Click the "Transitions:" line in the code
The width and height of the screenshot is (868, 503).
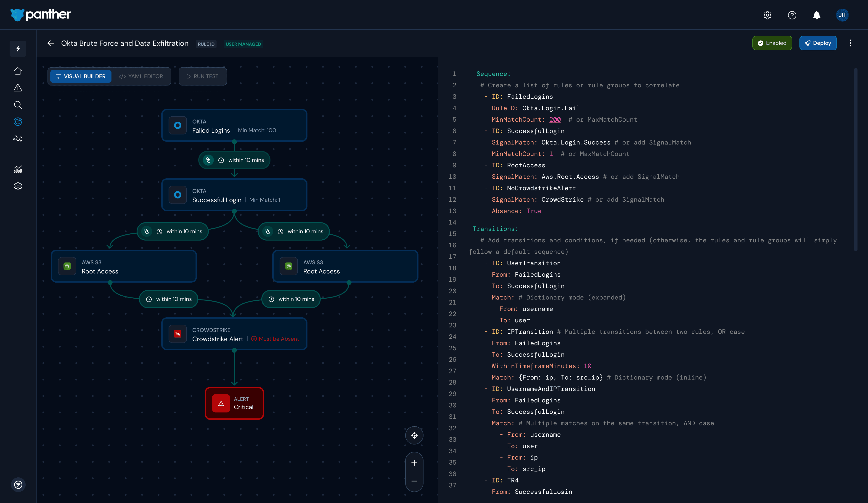pos(495,229)
